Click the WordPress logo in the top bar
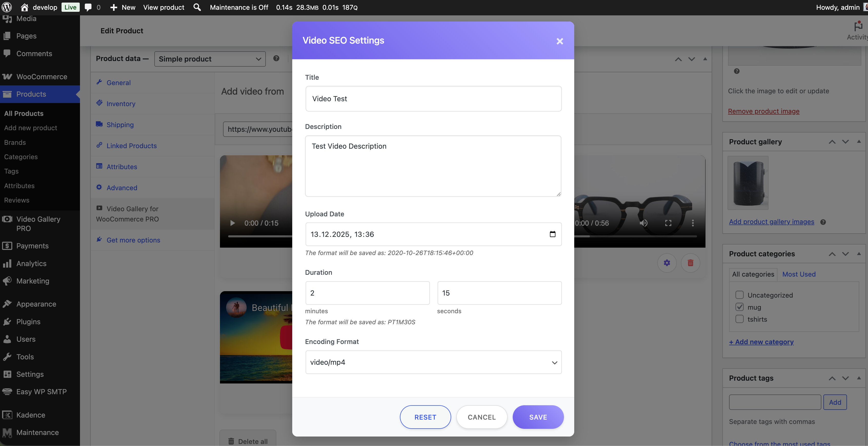 click(x=7, y=7)
